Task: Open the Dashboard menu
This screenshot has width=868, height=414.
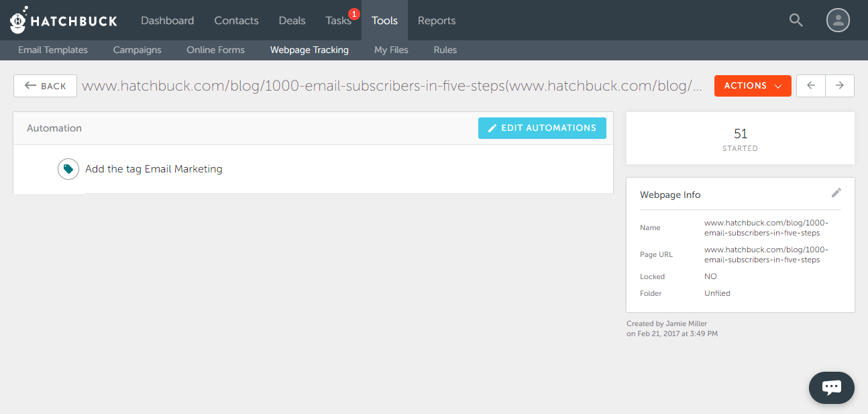Action: [x=167, y=21]
